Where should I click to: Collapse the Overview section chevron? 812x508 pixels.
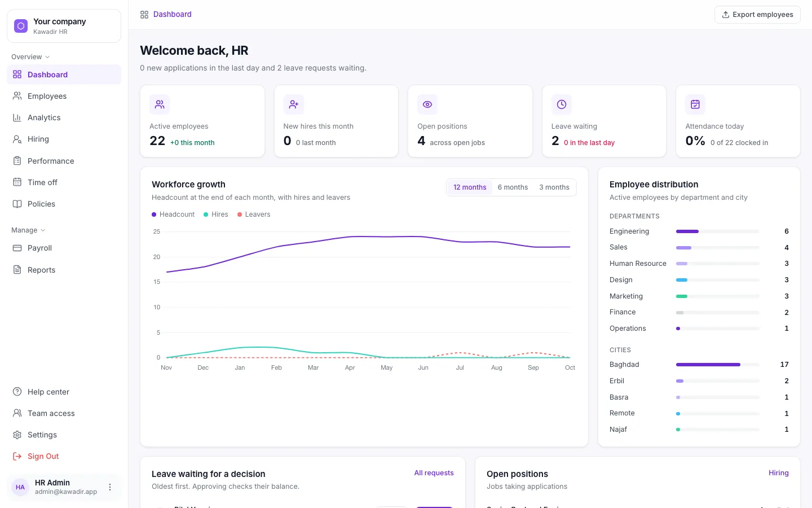coord(47,57)
